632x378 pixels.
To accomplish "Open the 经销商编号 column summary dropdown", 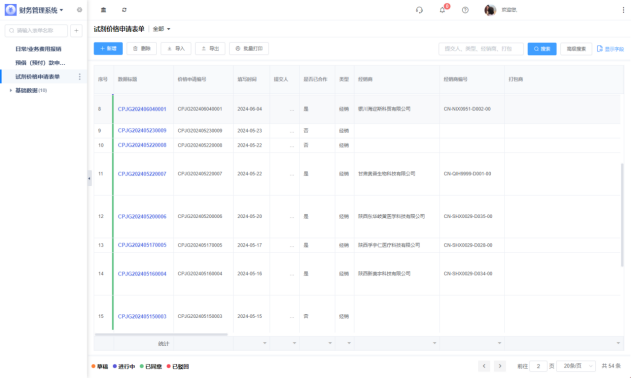I will (499, 343).
